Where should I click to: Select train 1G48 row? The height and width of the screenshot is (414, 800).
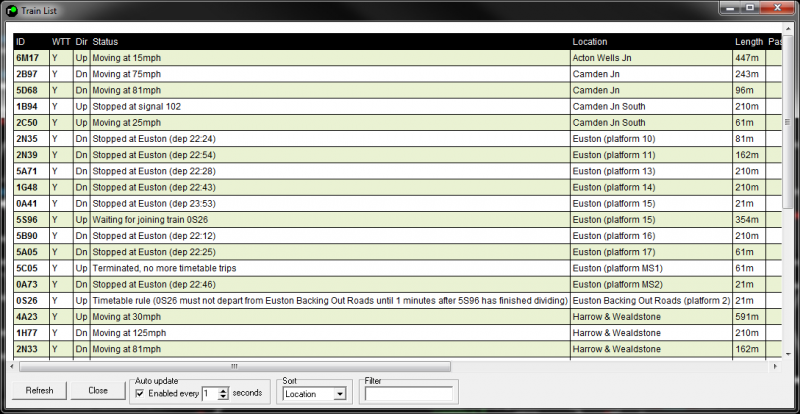pyautogui.click(x=397, y=187)
